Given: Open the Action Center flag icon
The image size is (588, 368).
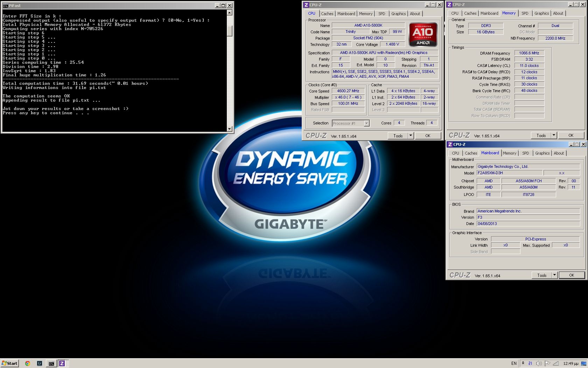Looking at the screenshot, I should 547,363.
